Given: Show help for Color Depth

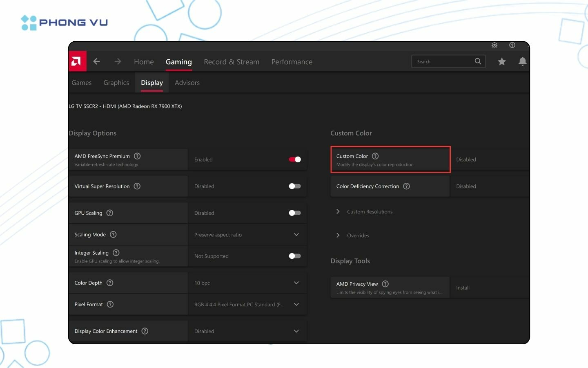Looking at the screenshot, I should click(x=110, y=283).
